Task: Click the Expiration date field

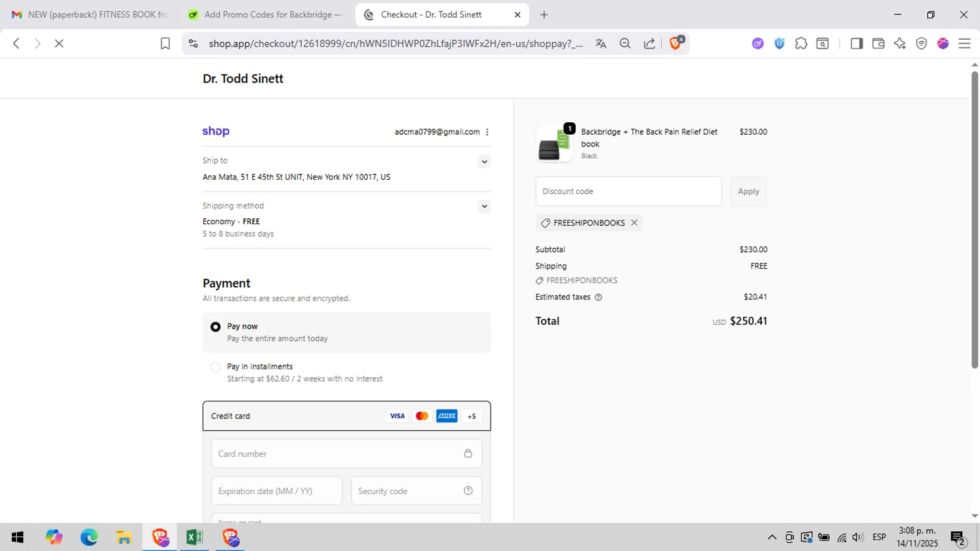Action: tap(277, 491)
